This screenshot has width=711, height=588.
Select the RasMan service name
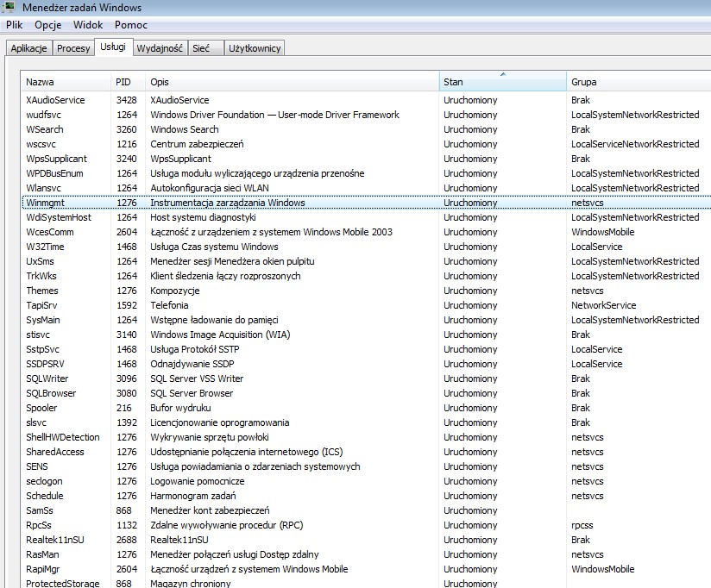[x=42, y=554]
